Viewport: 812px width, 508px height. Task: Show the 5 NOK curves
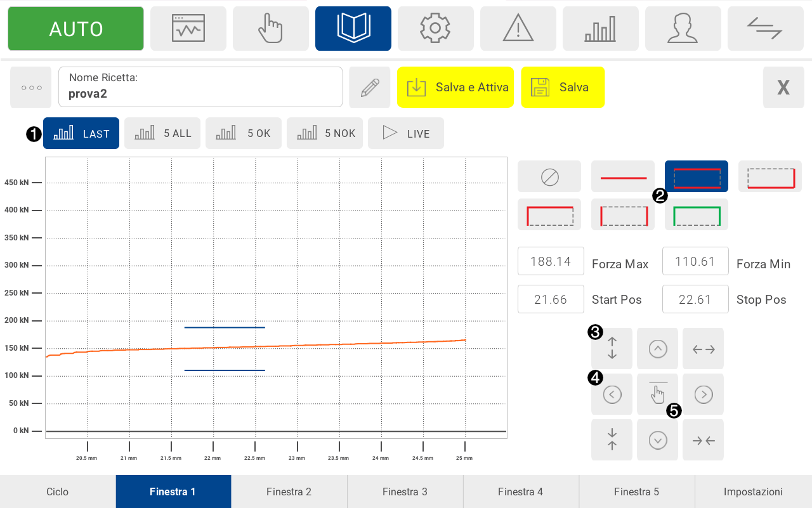click(x=325, y=134)
